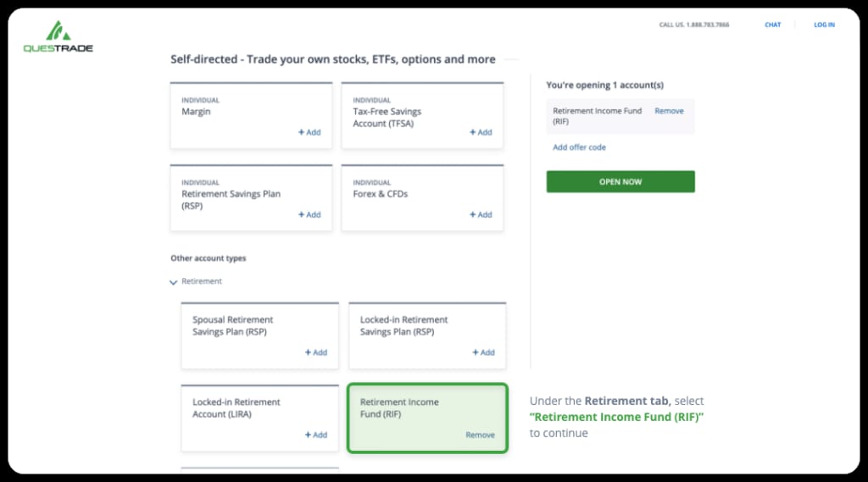Screen dimensions: 868x482
Task: Add Retirement Savings Plan (RSP)
Action: click(309, 214)
